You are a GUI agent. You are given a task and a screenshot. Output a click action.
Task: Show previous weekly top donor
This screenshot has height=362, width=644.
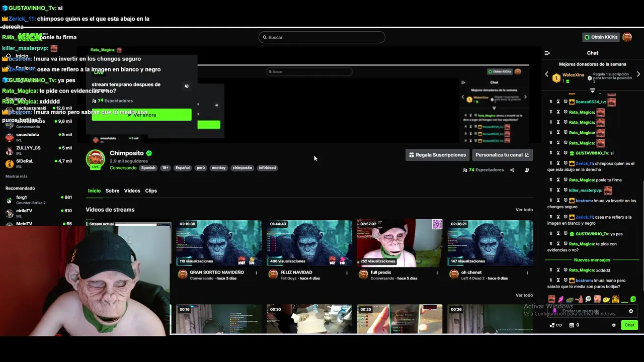point(547,74)
